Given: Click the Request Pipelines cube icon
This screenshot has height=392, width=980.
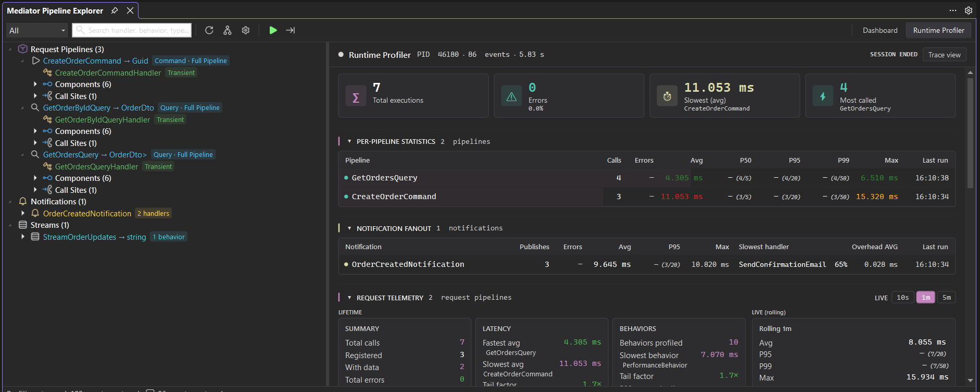Looking at the screenshot, I should (x=23, y=49).
